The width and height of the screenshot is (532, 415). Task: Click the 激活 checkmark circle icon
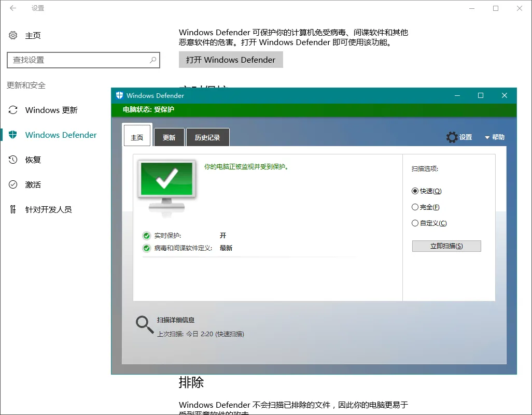point(13,184)
